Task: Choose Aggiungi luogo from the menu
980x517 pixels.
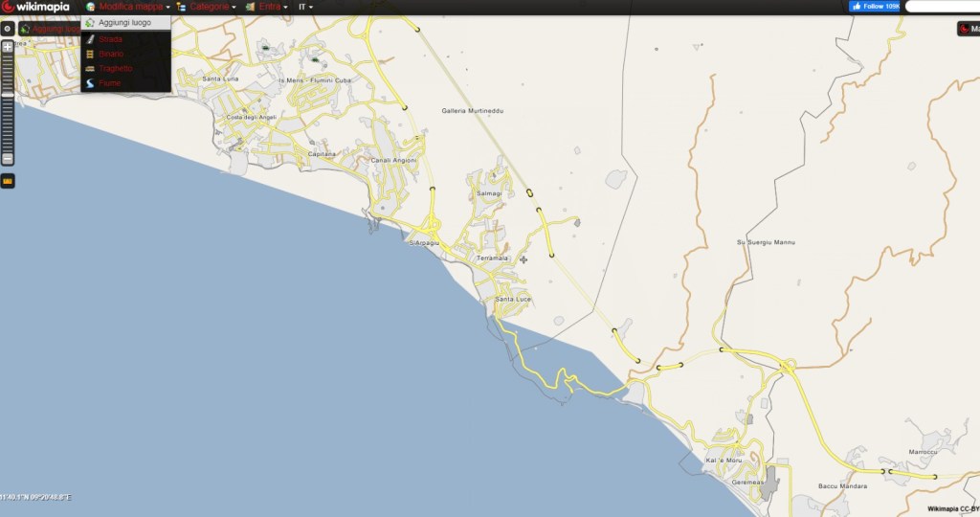Action: 124,22
